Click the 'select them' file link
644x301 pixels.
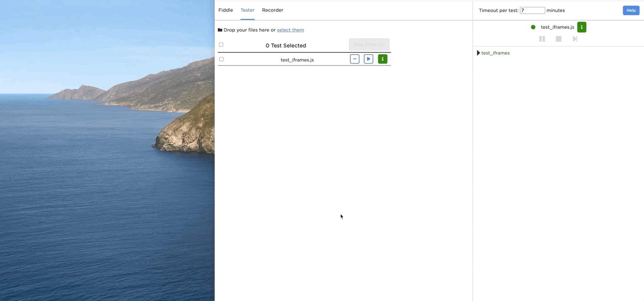click(290, 30)
